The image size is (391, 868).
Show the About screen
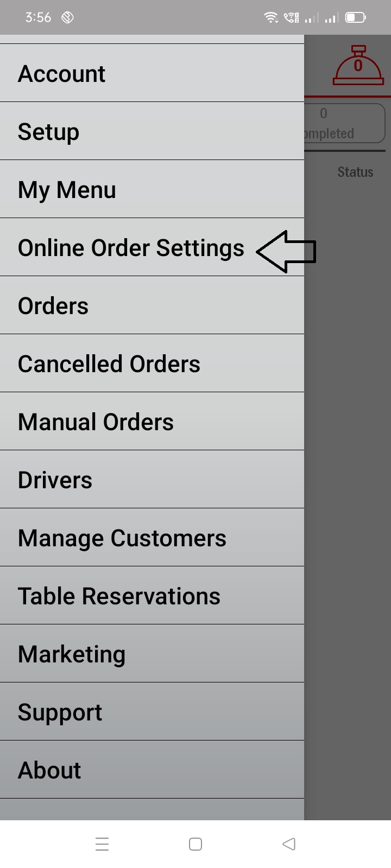[x=152, y=769]
